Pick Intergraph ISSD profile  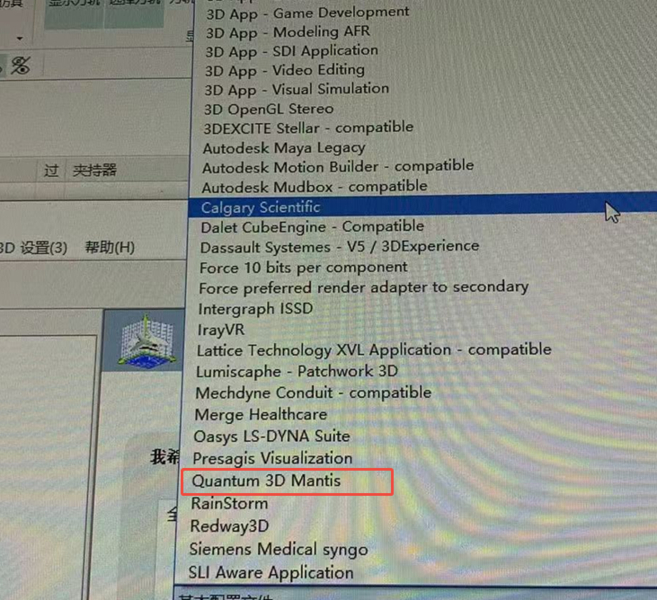[255, 309]
